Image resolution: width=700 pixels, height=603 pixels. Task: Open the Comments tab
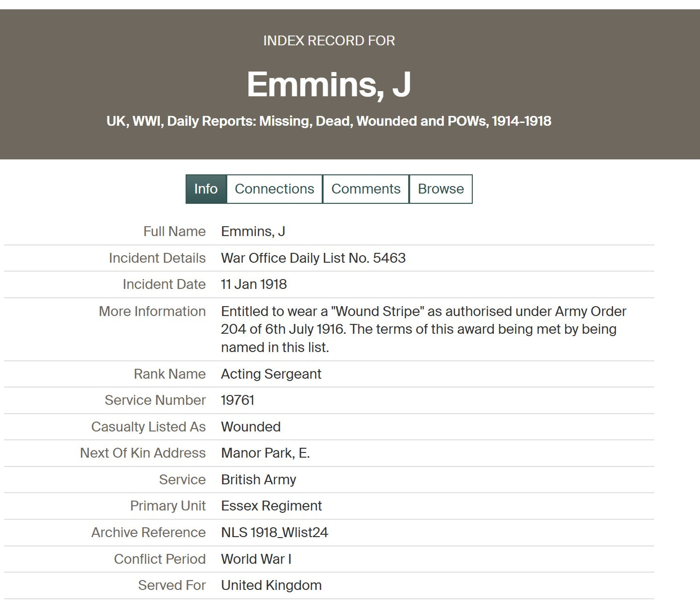pyautogui.click(x=366, y=189)
